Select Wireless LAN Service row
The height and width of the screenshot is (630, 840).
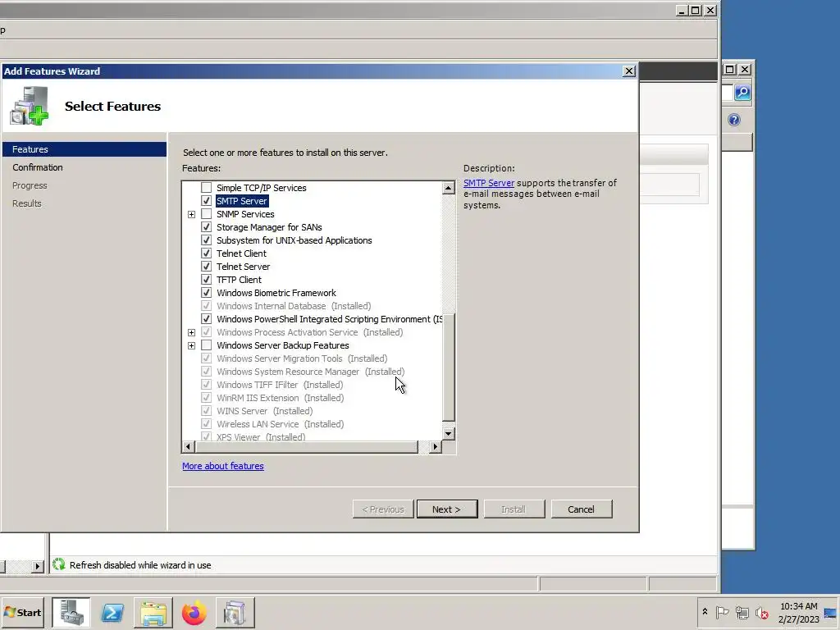coord(281,424)
